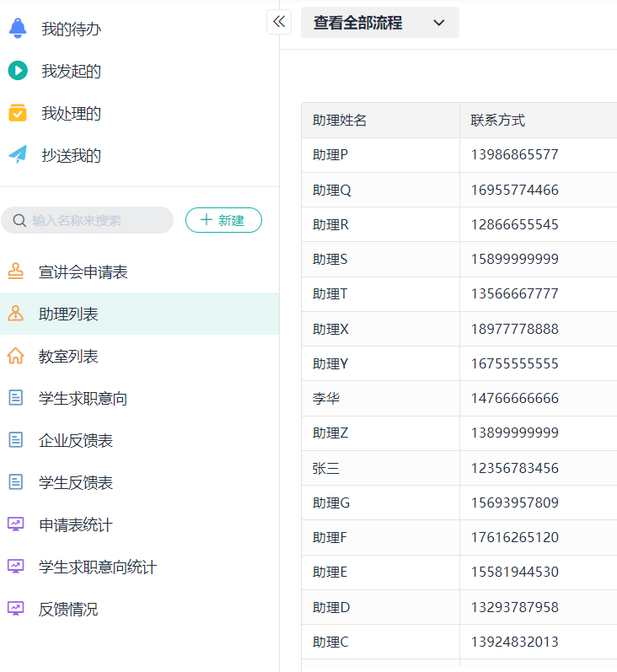Go to 反馈情况 in the sidebar

coord(68,609)
